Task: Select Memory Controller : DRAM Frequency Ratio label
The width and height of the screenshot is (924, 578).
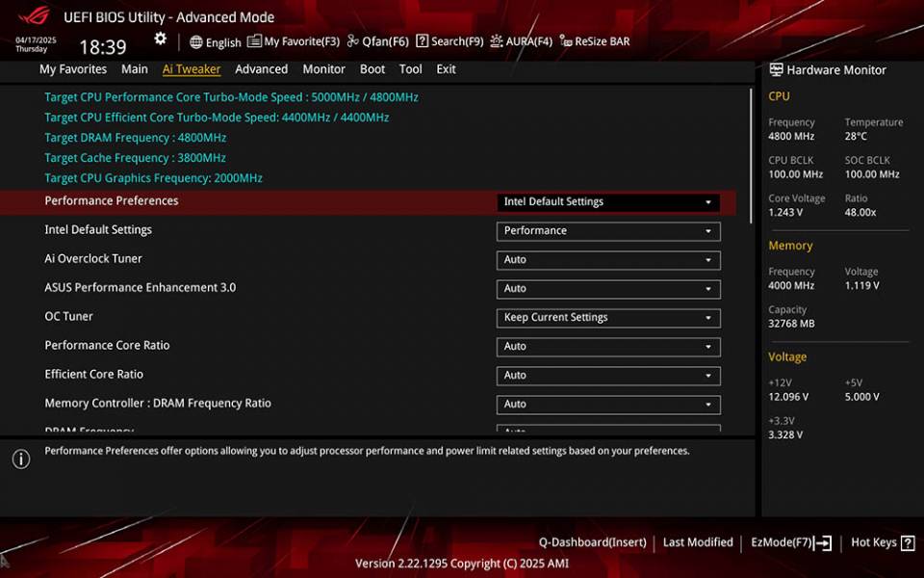Action: coord(158,403)
